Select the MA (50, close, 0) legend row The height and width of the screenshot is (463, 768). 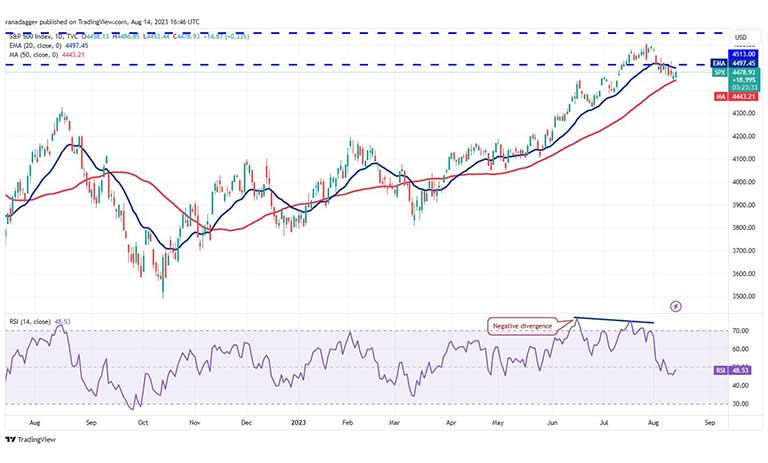coord(47,55)
